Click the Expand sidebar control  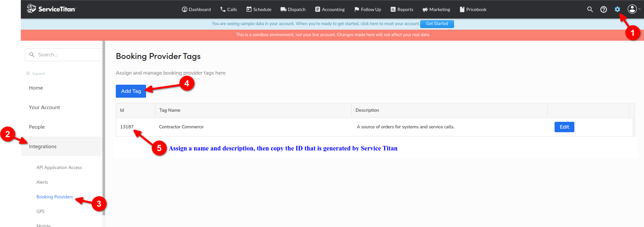click(x=36, y=74)
